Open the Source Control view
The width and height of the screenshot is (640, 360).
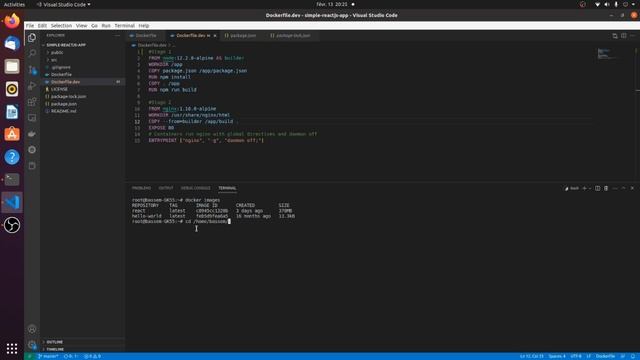pyautogui.click(x=32, y=70)
